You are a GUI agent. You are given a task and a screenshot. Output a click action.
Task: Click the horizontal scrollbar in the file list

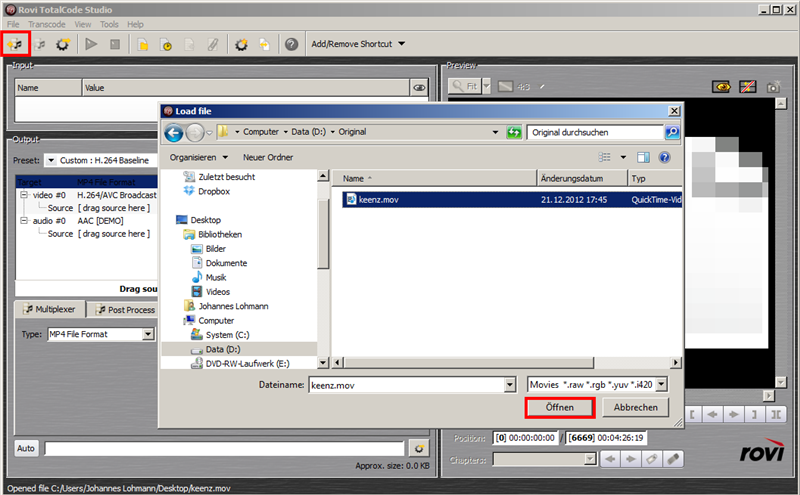469,363
